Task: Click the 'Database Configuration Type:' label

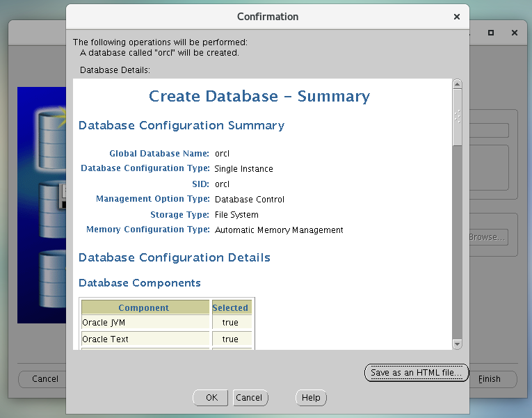Action: (x=145, y=168)
